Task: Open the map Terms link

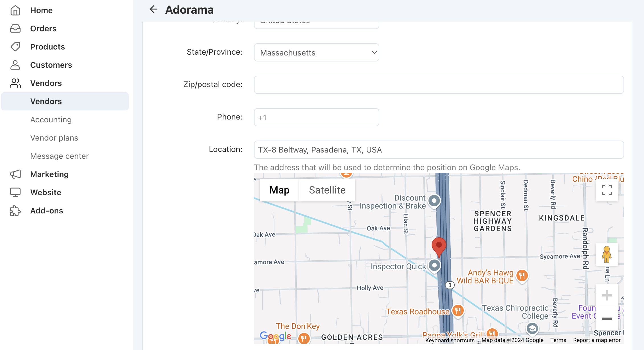Action: [558, 340]
